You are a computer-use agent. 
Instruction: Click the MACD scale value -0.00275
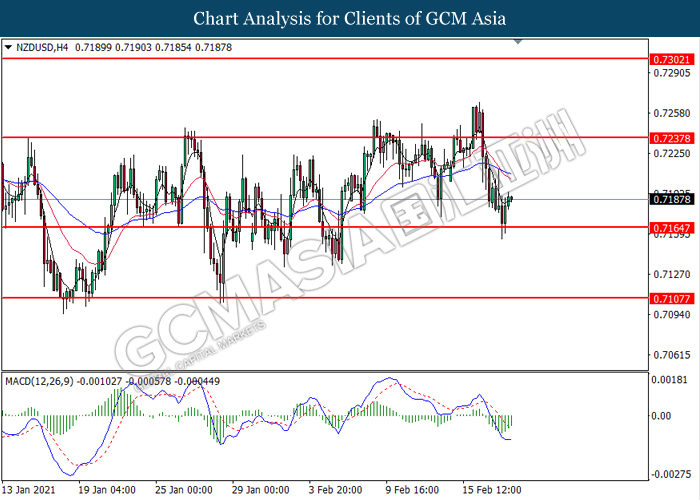671,474
